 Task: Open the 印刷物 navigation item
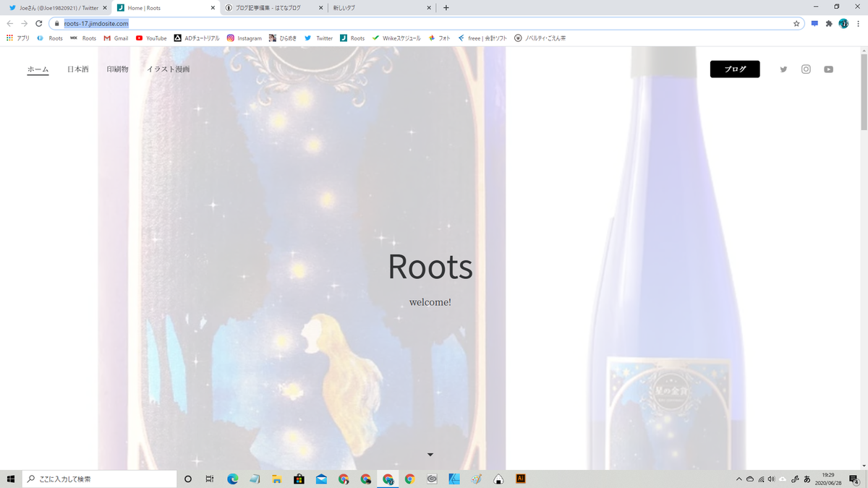[x=117, y=69]
